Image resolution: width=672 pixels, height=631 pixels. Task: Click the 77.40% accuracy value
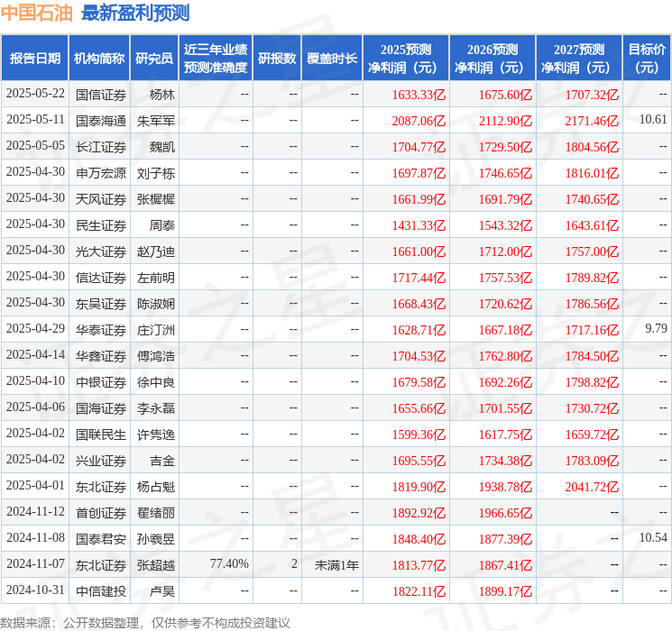(229, 563)
